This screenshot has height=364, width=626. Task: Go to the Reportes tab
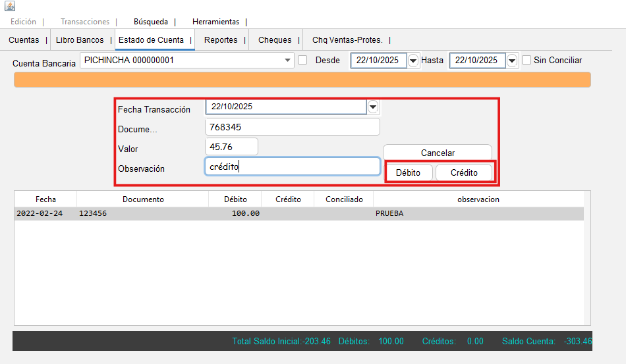click(221, 40)
